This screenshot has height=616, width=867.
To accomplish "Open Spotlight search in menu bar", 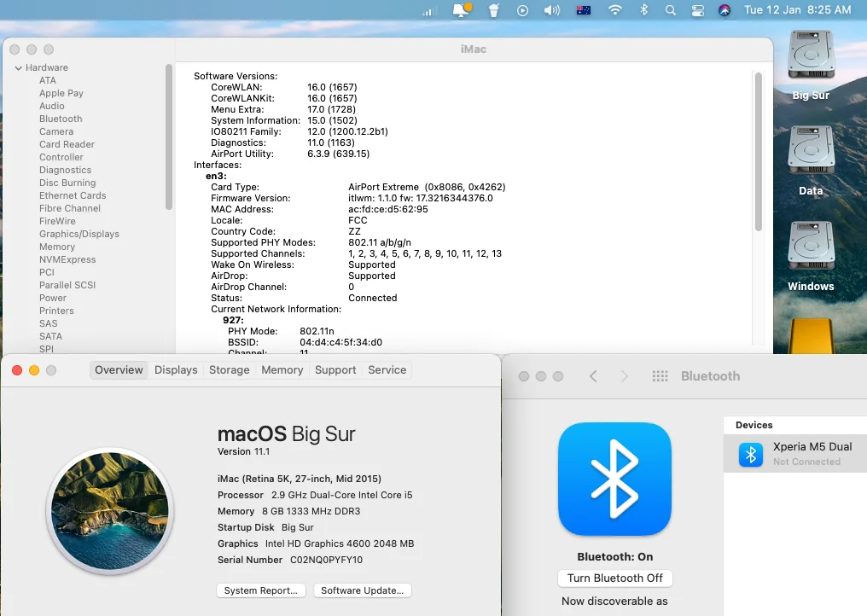I will click(670, 10).
